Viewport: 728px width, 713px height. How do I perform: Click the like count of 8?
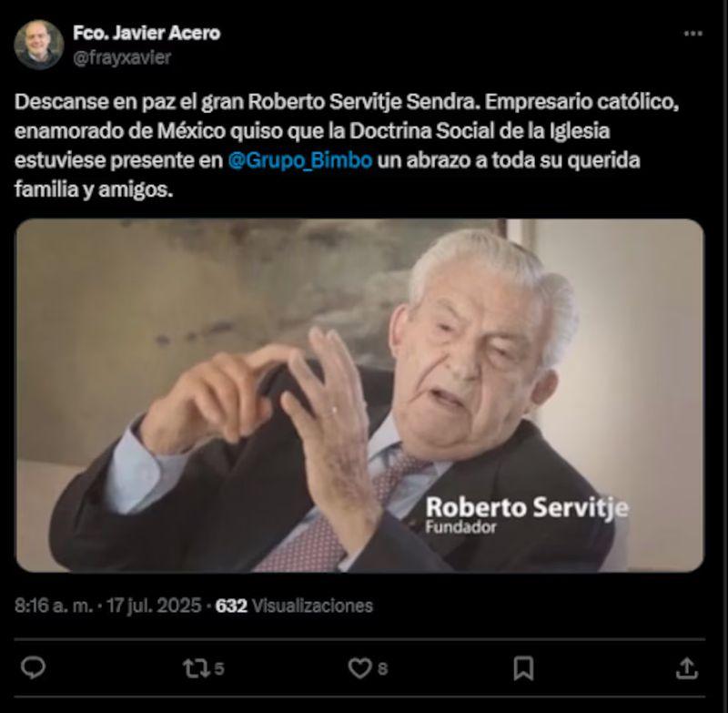point(382,669)
